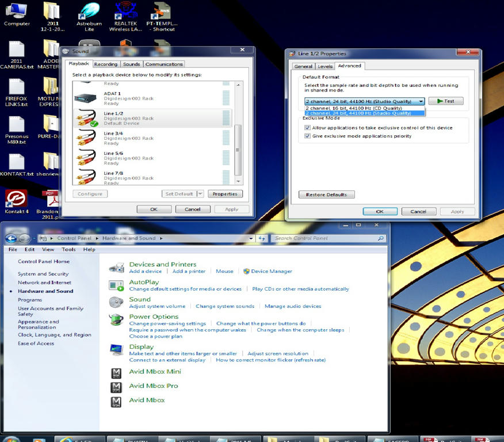Open the REALTEK Wireless LAN shortcut
This screenshot has width=504, height=442.
pos(125,17)
